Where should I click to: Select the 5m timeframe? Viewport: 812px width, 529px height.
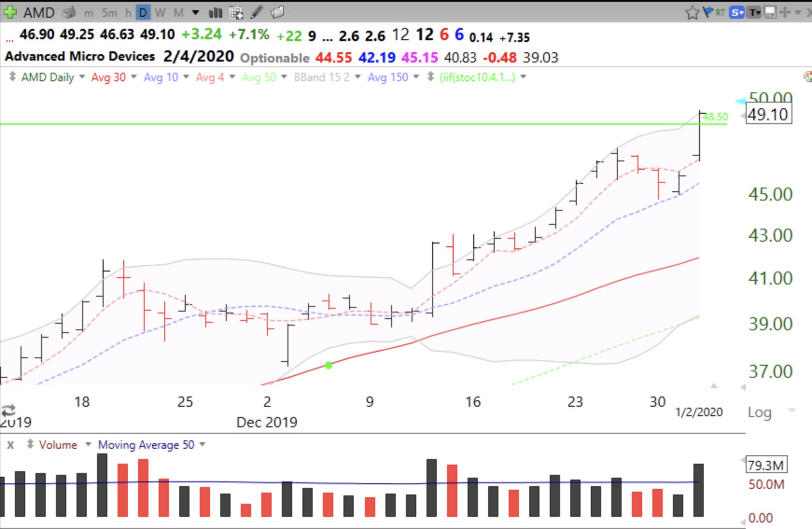tap(110, 13)
